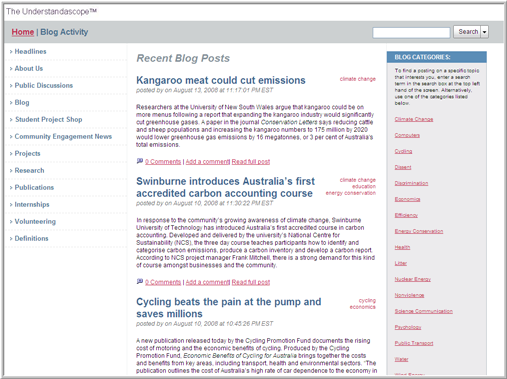Read full post for the Kangaroo article
507x379 pixels.
251,162
